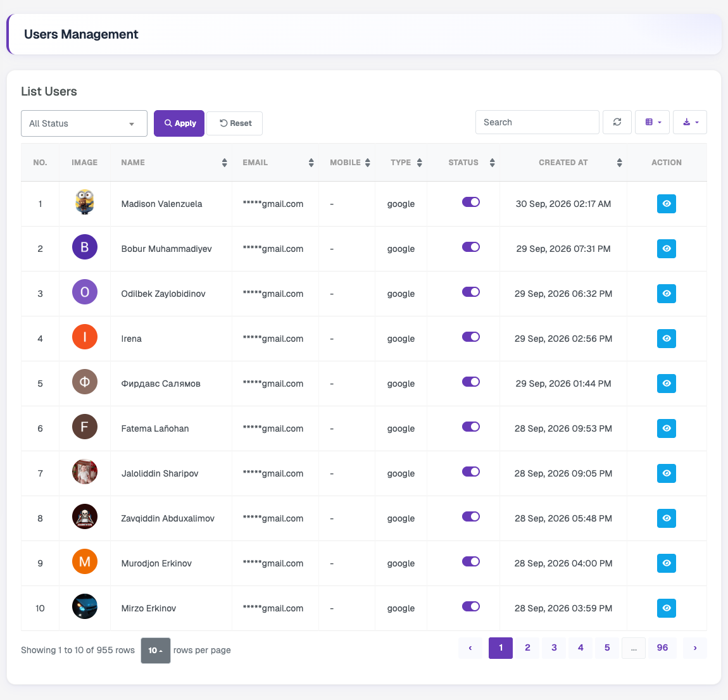Screen dimensions: 728x700
Task: Go to page 3
Action: [x=554, y=648]
